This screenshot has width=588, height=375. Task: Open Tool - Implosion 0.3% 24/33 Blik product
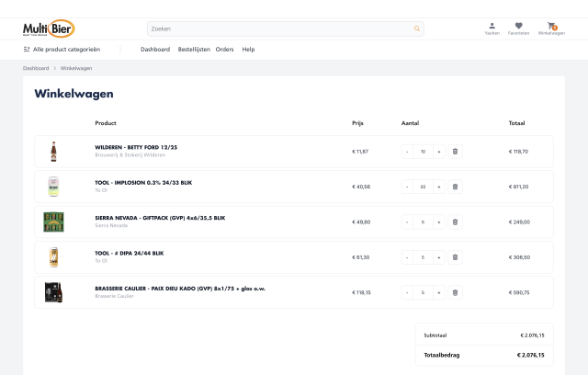[143, 183]
